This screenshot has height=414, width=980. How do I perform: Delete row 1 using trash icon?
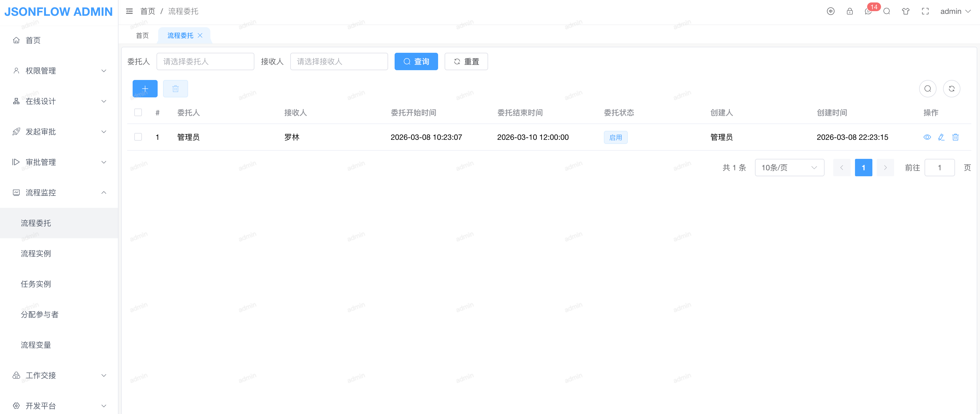point(955,137)
